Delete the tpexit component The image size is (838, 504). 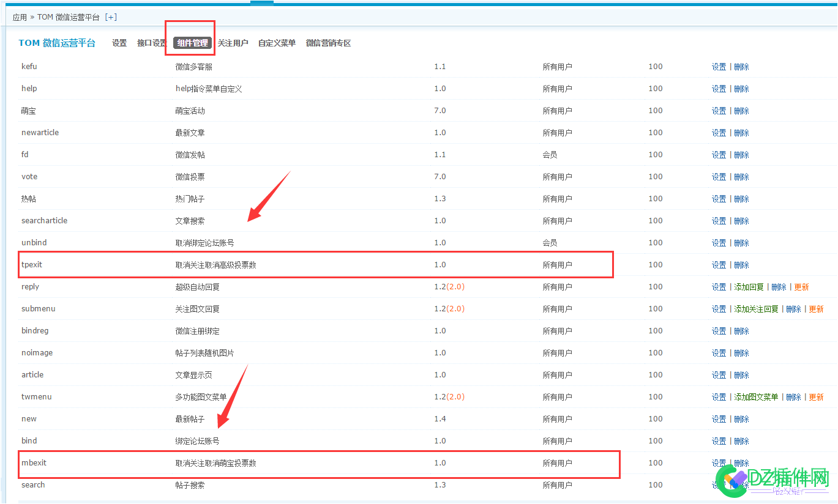pyautogui.click(x=741, y=265)
